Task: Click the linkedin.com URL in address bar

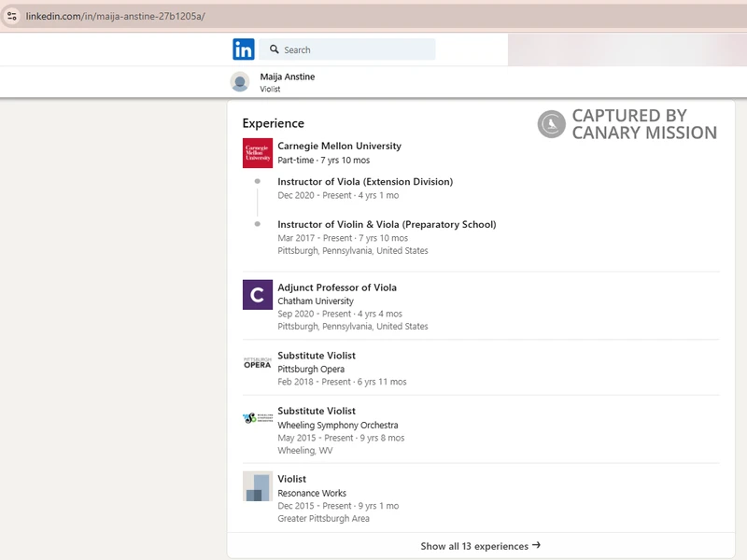Action: pos(115,16)
